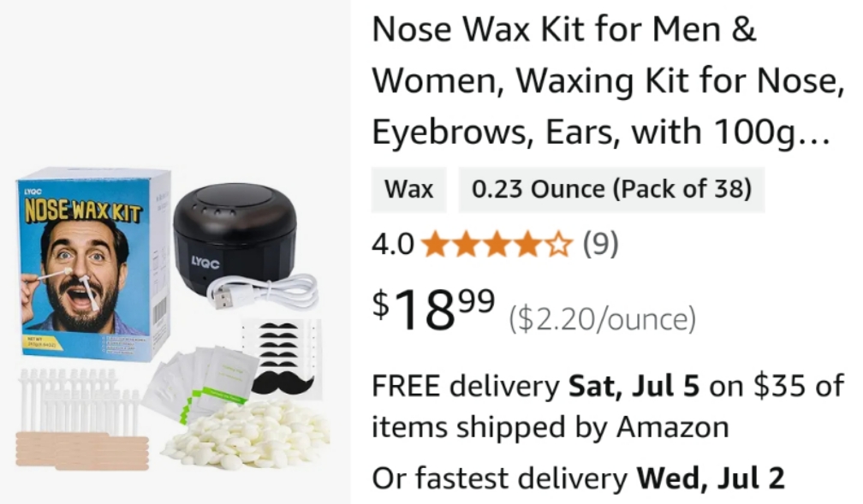Image resolution: width=863 pixels, height=504 pixels.
Task: Select the 0.23 Ounce (Pack of 38) option
Action: [611, 189]
